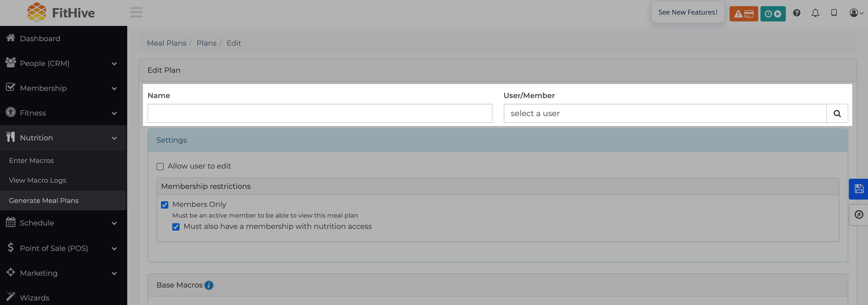Uncheck the Members Only checkbox

pos(164,205)
